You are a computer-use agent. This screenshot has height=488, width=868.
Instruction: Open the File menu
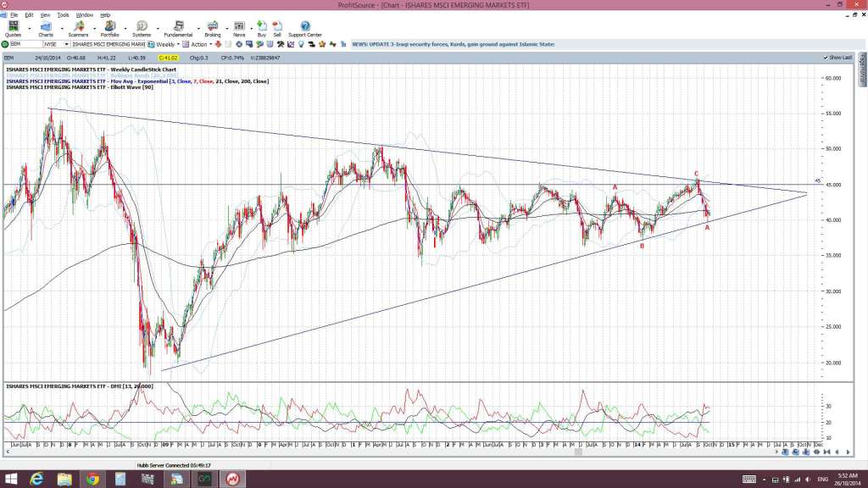coord(14,15)
